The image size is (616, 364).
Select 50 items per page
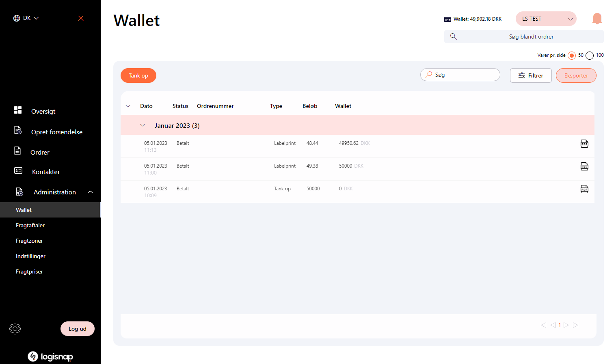click(572, 55)
